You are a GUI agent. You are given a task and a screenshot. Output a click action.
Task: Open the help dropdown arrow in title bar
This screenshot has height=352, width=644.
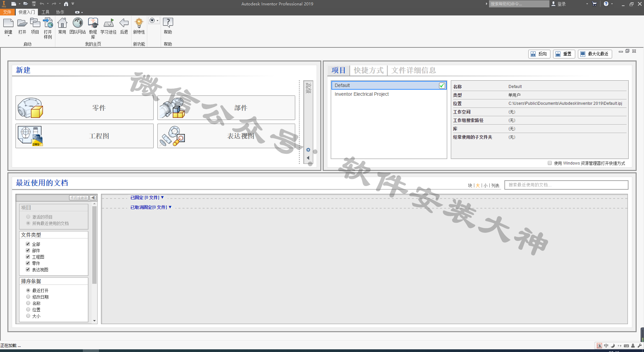coord(612,4)
